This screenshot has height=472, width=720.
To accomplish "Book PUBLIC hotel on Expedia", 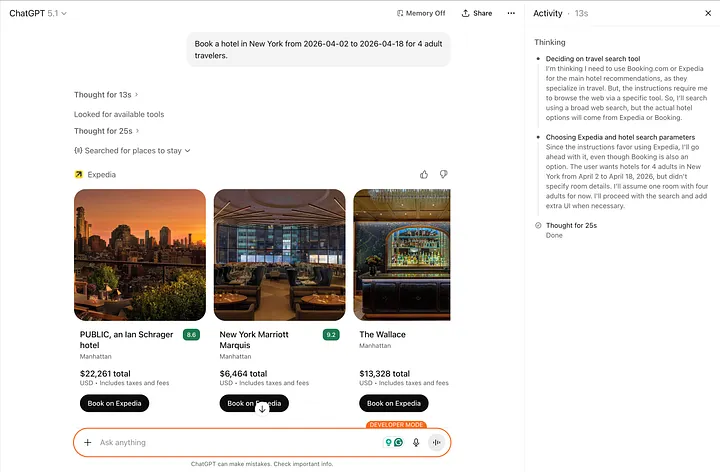I will click(114, 403).
